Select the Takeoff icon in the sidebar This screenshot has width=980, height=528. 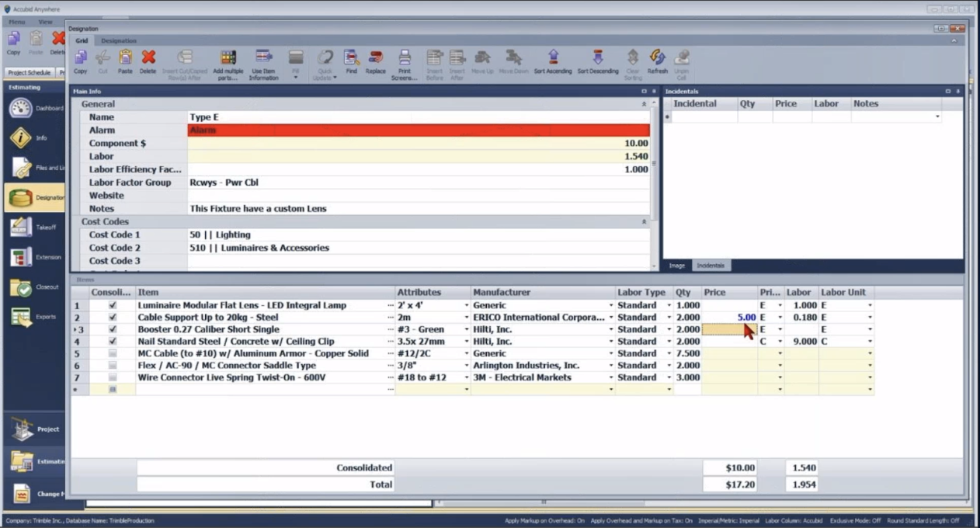click(21, 226)
